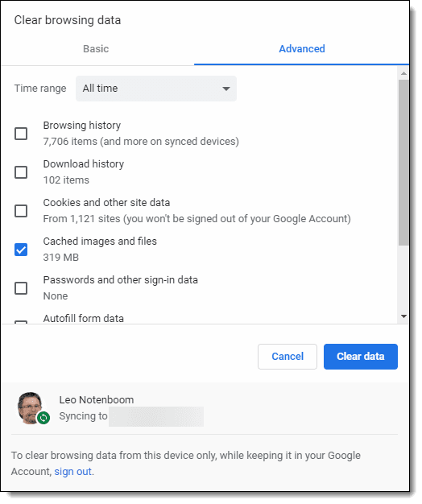The image size is (422, 504).
Task: Check the Download history box
Action: tap(21, 174)
